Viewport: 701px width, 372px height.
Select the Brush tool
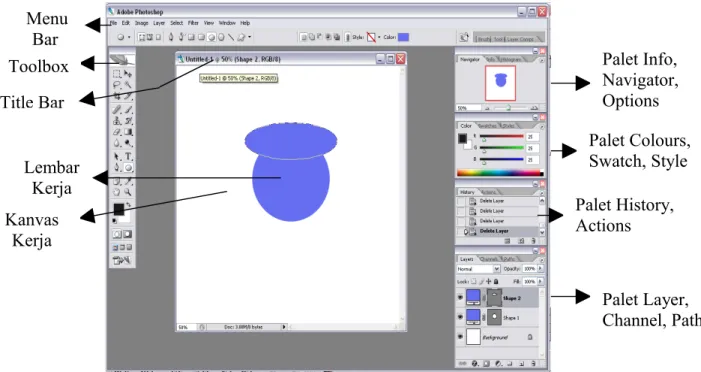[128, 109]
